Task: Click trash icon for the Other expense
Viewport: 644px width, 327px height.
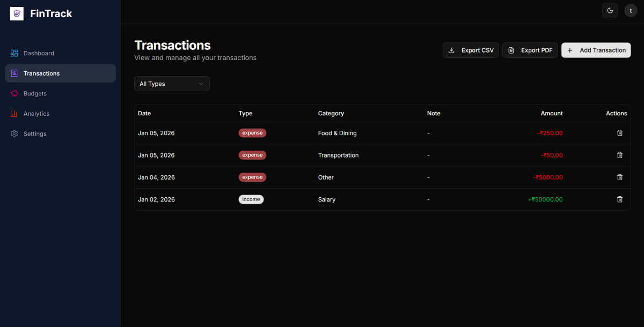Action: (619, 177)
